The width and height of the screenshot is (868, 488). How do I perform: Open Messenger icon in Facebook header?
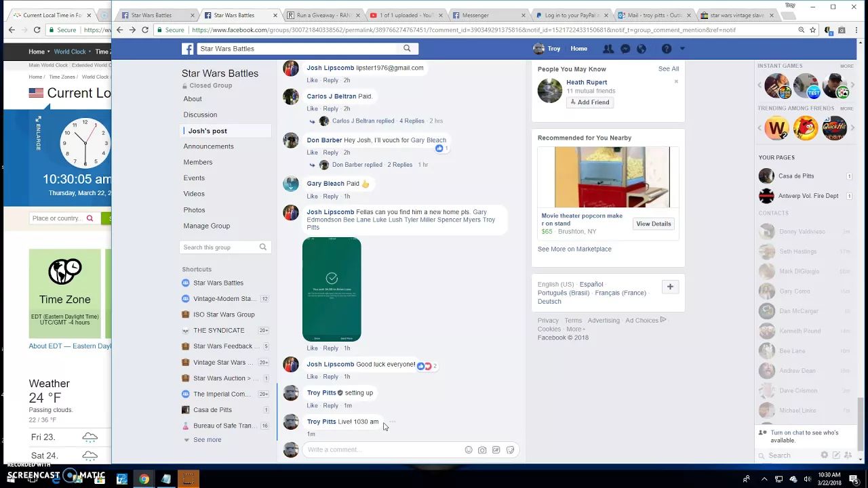pos(625,49)
